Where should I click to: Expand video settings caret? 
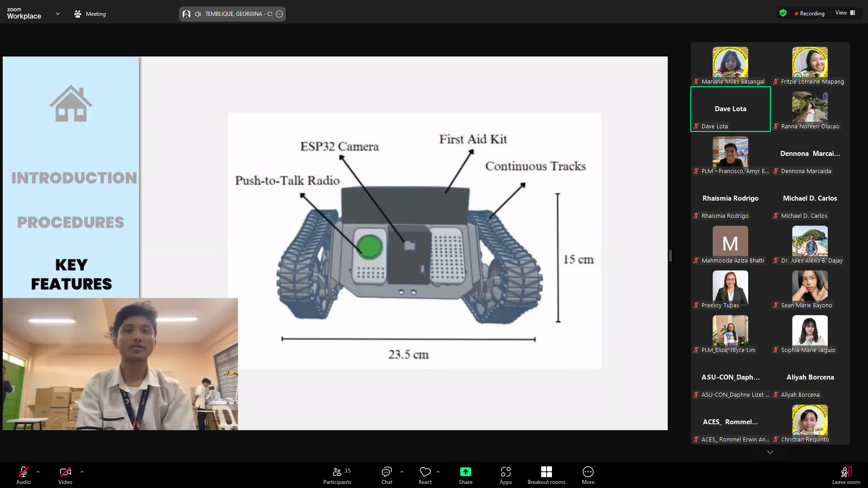coord(82,472)
